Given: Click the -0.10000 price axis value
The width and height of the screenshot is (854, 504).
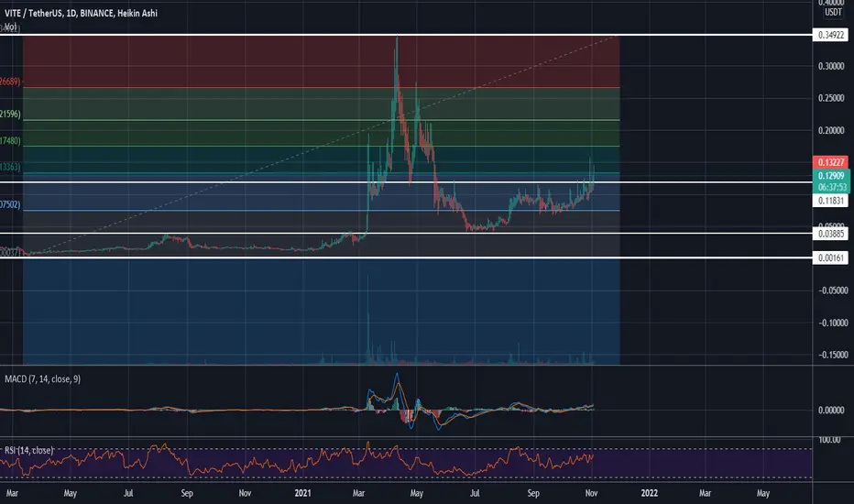Looking at the screenshot, I should point(833,323).
